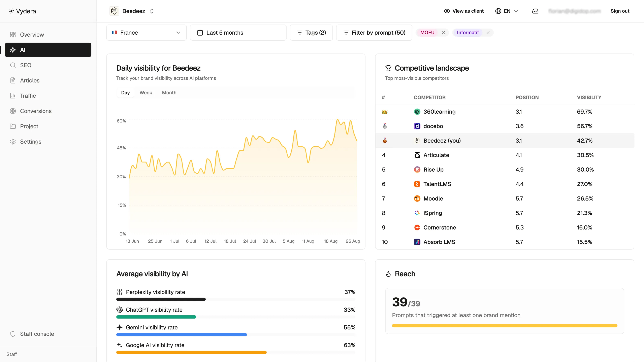The height and width of the screenshot is (362, 644).
Task: Click the Traffic bar-chart icon
Action: [x=13, y=96]
